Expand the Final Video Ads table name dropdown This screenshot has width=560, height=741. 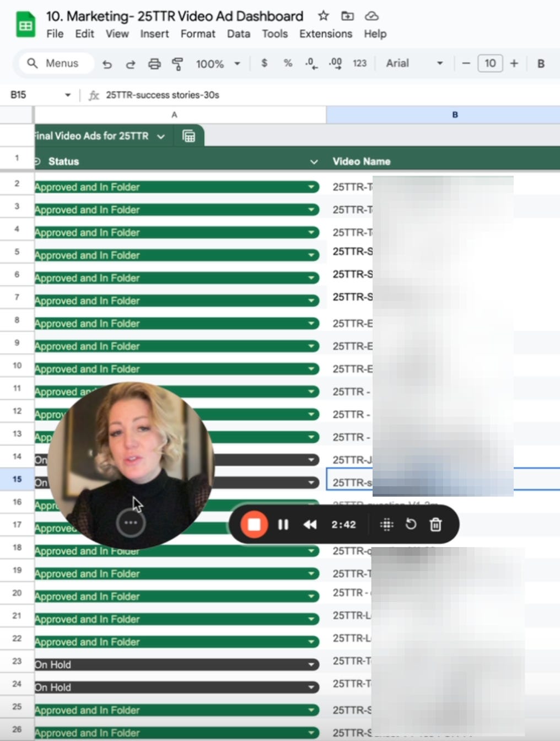click(161, 136)
